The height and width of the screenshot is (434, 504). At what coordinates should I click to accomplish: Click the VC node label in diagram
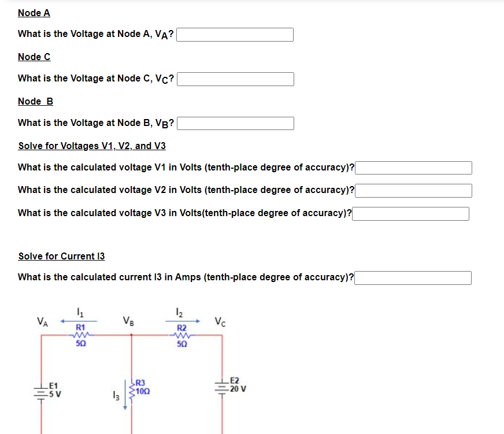[220, 321]
